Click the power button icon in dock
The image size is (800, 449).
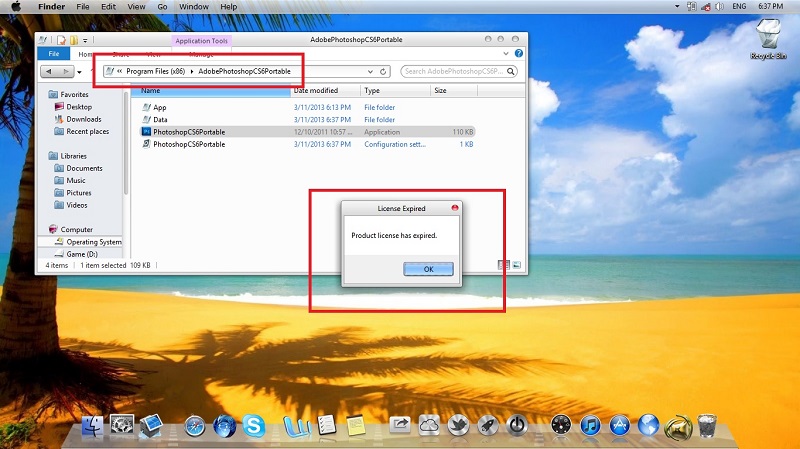click(517, 426)
